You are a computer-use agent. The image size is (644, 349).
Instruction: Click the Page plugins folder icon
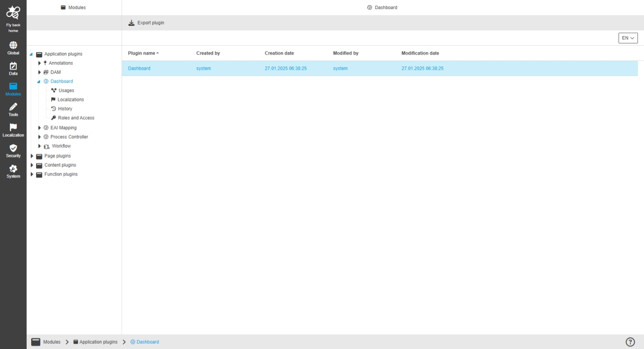point(39,156)
